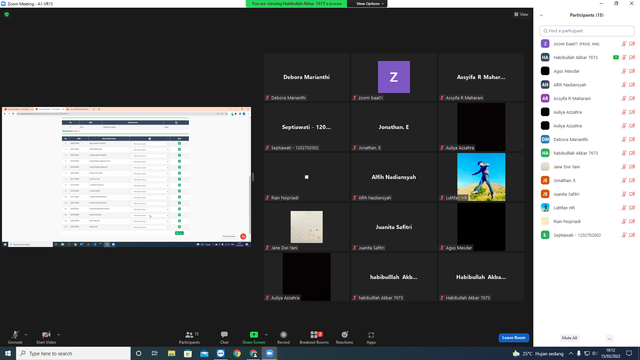Open Zoom app icon on taskbar
The width and height of the screenshot is (640, 360).
tap(270, 353)
